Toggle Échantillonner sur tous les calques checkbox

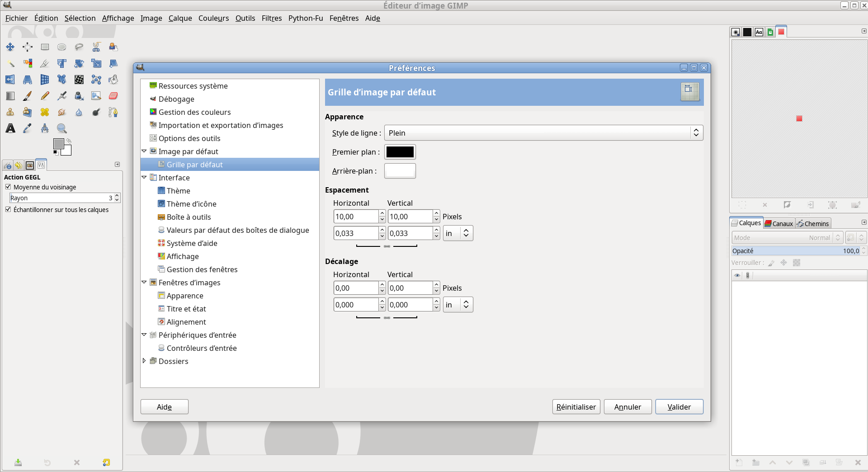pyautogui.click(x=8, y=209)
